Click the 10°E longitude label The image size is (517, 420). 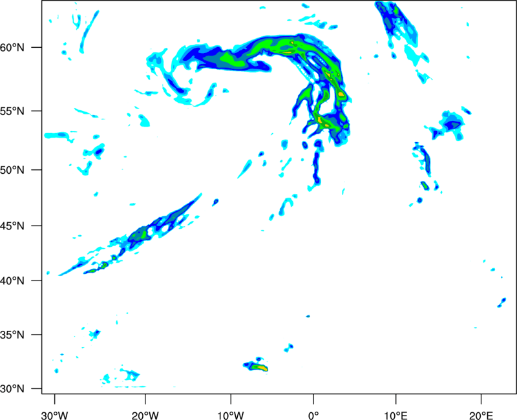pyautogui.click(x=396, y=415)
